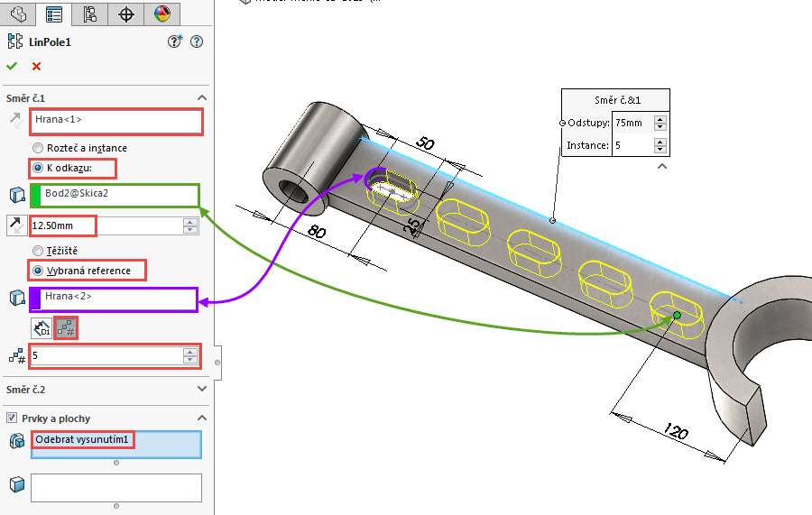Image resolution: width=812 pixels, height=515 pixels.
Task: Open the DisplayManager color sphere tab
Action: pos(161,14)
